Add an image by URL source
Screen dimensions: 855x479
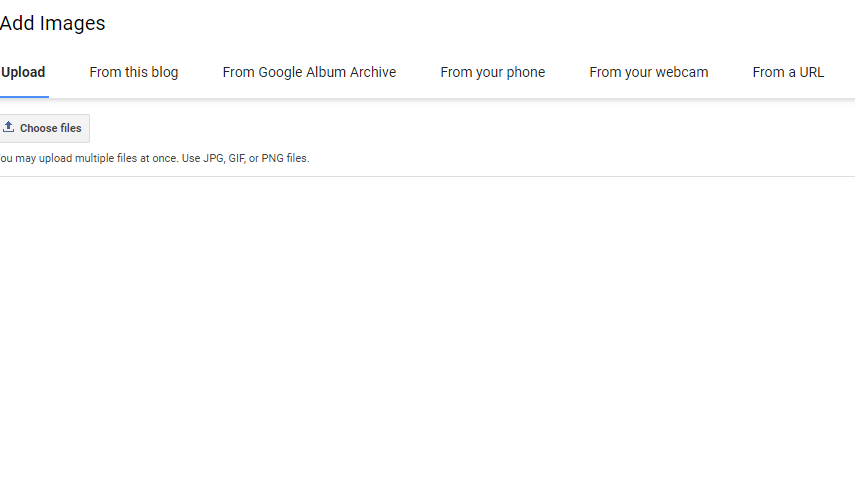tap(788, 73)
